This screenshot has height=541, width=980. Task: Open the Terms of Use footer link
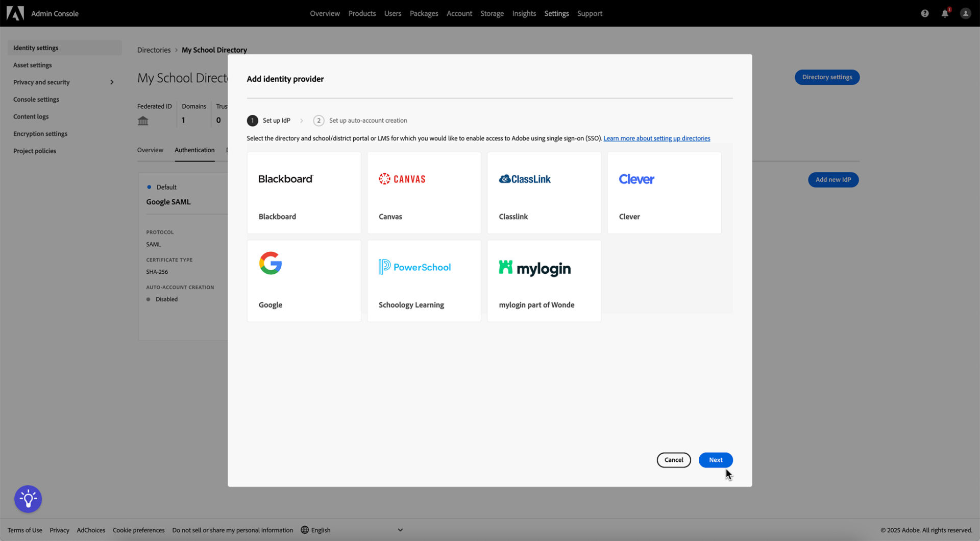point(25,530)
